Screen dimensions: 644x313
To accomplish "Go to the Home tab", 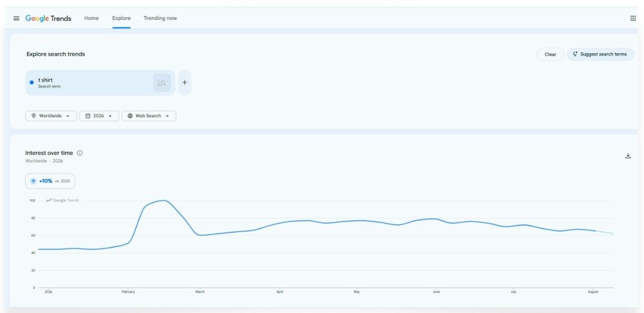I will [x=91, y=18].
